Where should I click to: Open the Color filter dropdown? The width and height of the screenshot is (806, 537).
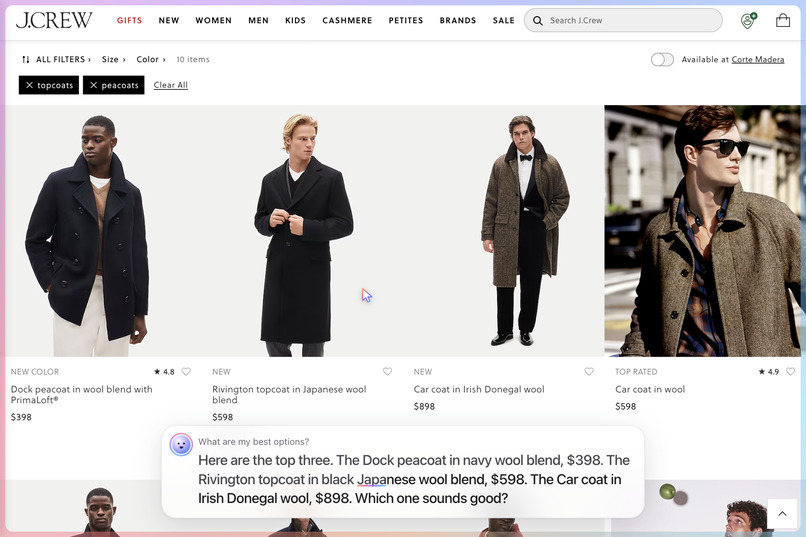pos(151,60)
